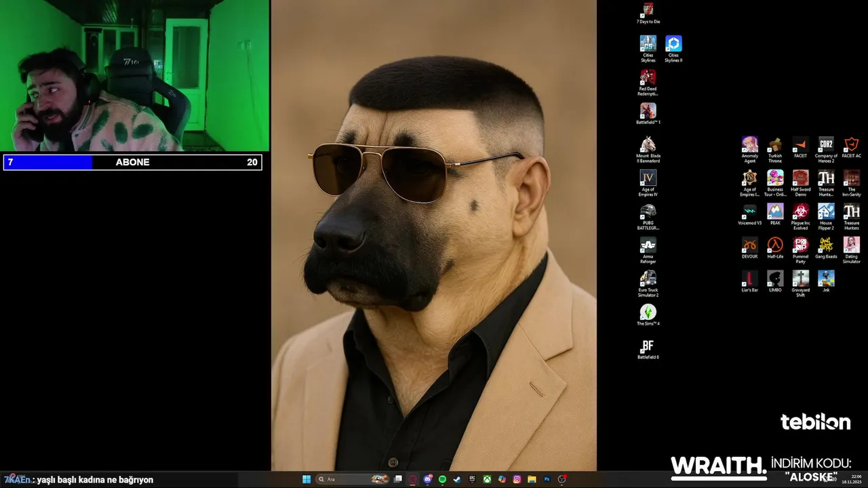The height and width of the screenshot is (488, 868).
Task: Open Instagram from the taskbar
Action: click(x=517, y=479)
